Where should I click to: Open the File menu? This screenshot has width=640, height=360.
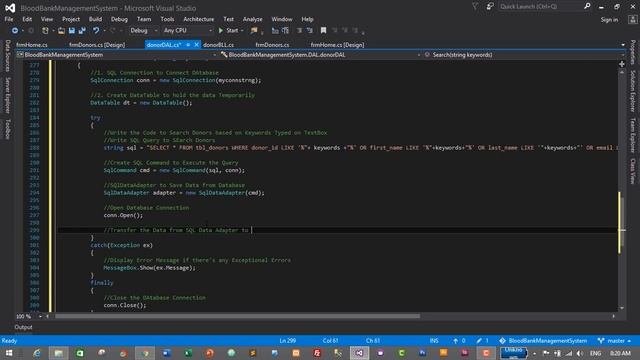(x=9, y=19)
